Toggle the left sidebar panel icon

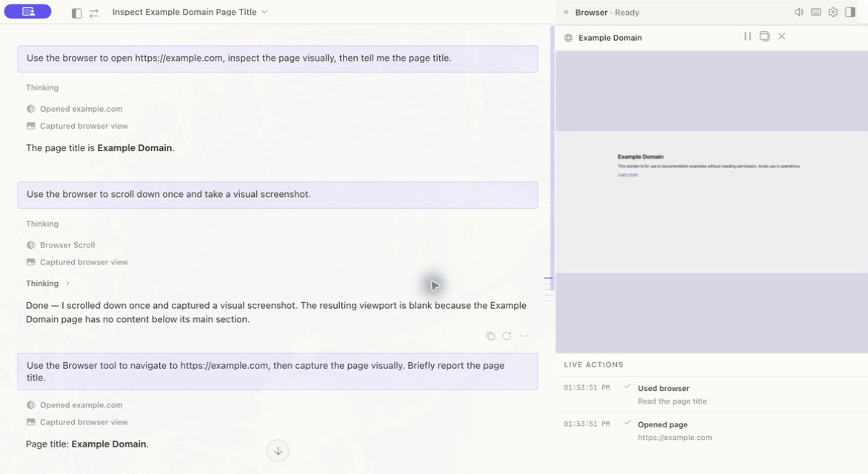77,13
